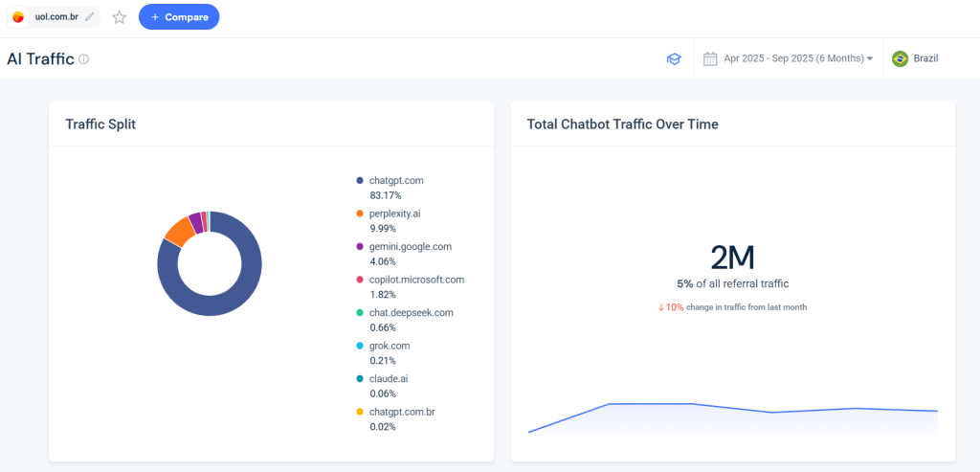Image resolution: width=980 pixels, height=472 pixels.
Task: Click the orange perplexity donut segment
Action: coord(178,230)
